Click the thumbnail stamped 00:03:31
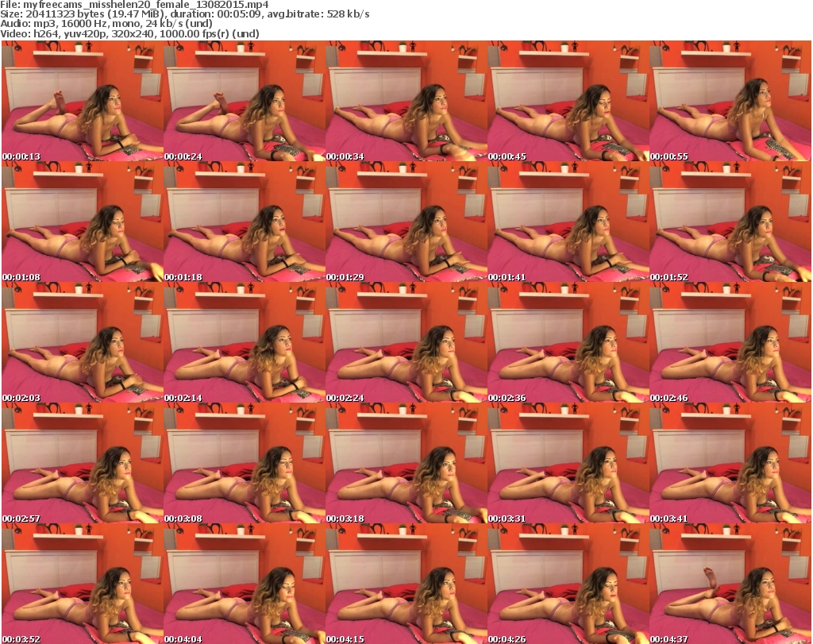 point(568,463)
